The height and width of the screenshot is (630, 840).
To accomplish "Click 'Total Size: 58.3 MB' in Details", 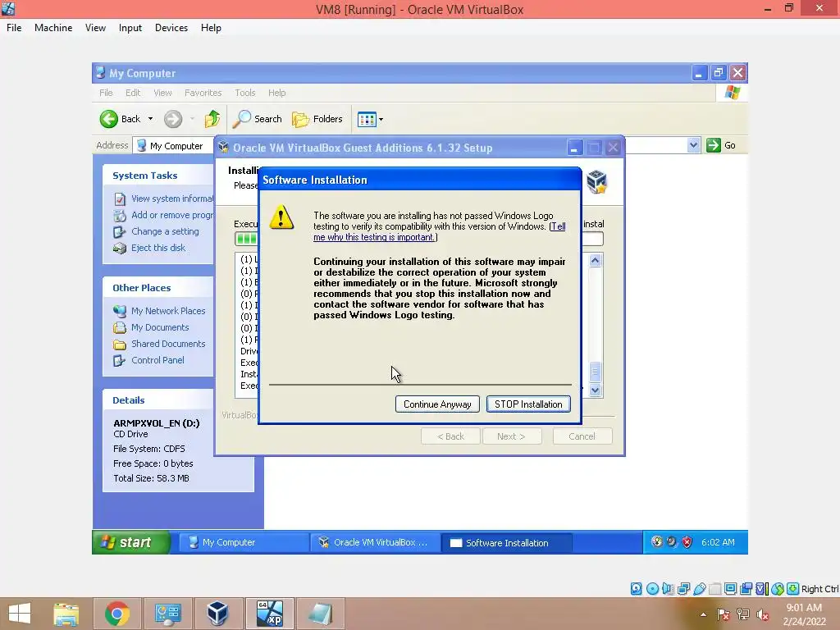I will (x=151, y=478).
